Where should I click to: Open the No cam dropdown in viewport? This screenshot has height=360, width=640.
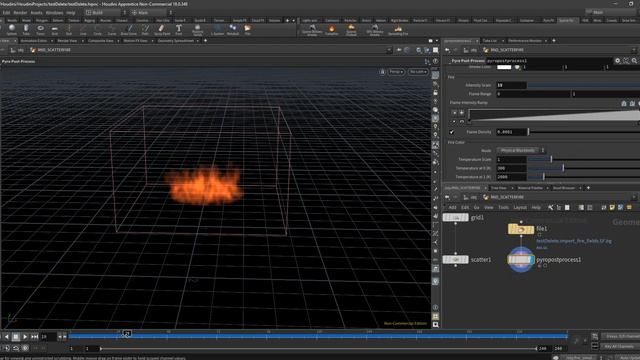pos(418,71)
